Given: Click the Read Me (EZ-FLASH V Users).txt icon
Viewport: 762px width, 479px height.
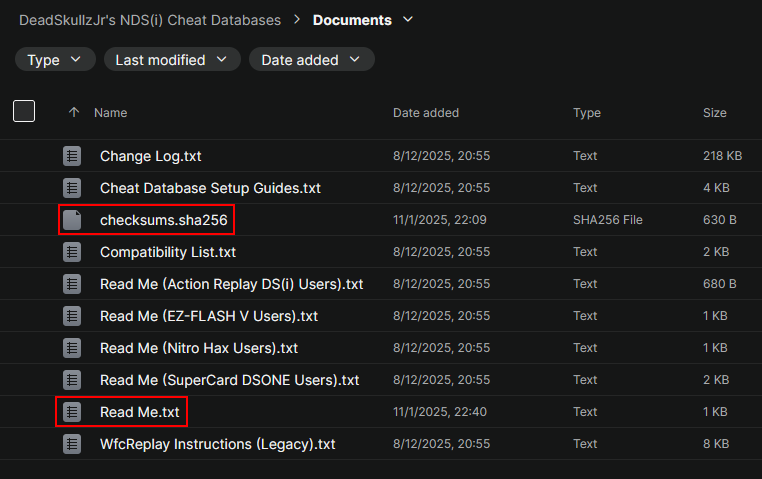Looking at the screenshot, I should (x=72, y=316).
